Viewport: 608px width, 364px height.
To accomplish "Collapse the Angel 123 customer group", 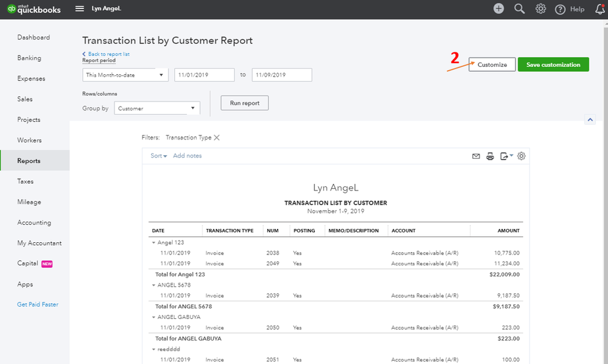I will tap(153, 243).
